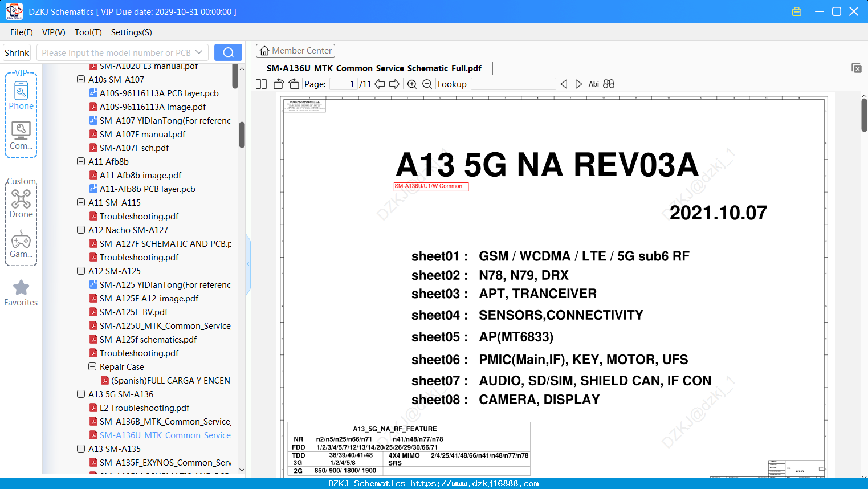Open the model number dropdown arrow
The width and height of the screenshot is (868, 489).
pos(199,52)
